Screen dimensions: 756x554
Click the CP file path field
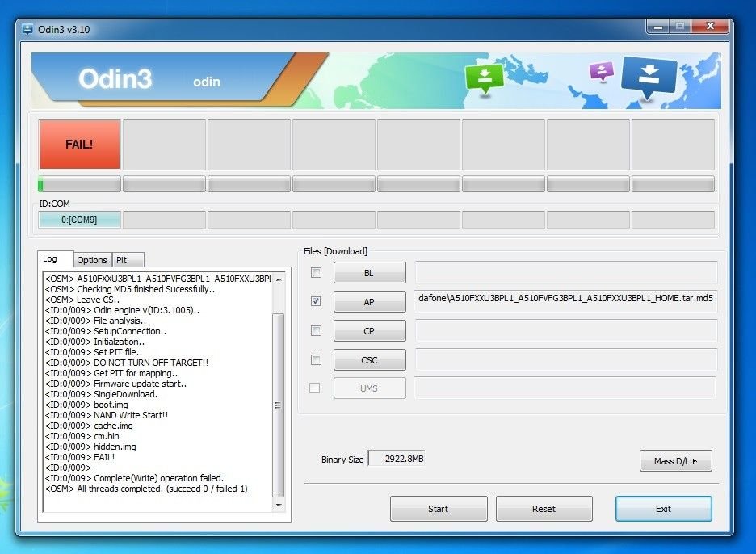(x=566, y=331)
